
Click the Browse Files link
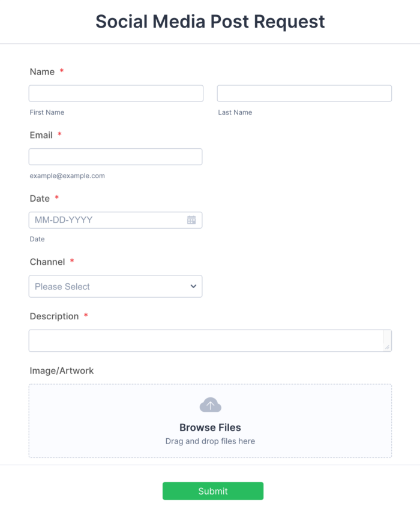[210, 427]
